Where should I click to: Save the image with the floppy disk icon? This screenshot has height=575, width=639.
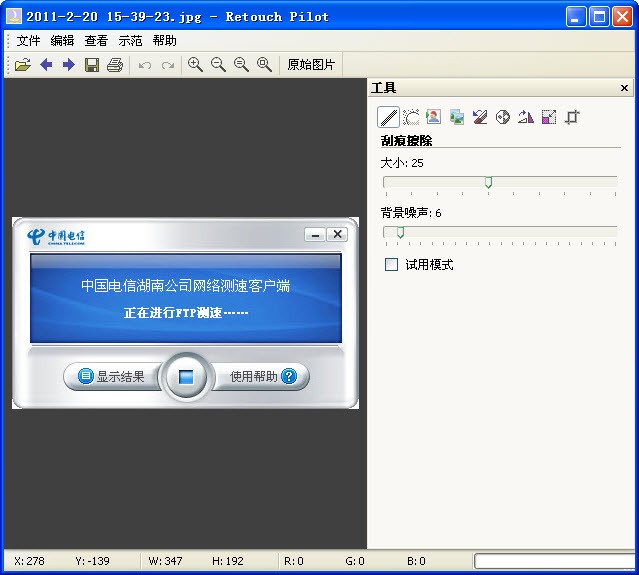click(x=92, y=64)
